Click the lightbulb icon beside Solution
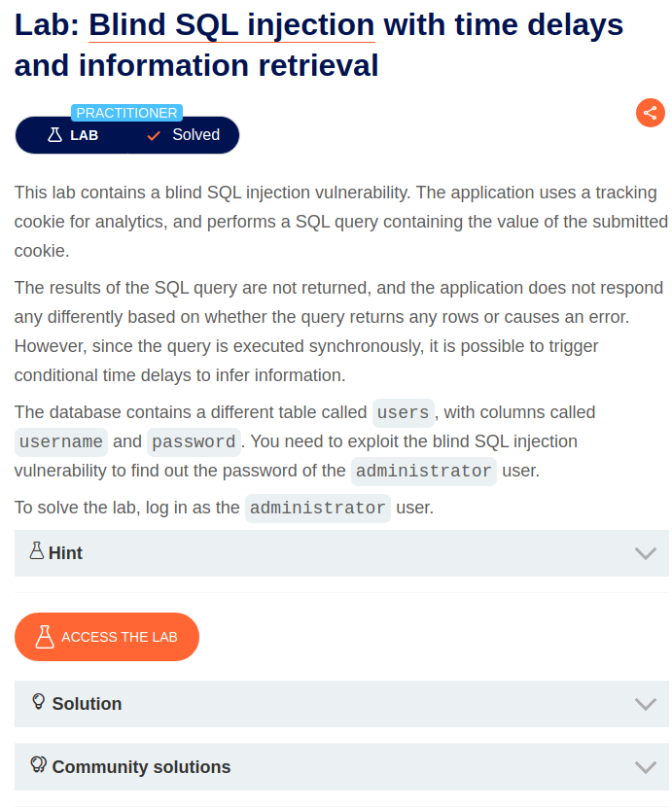 pos(37,703)
